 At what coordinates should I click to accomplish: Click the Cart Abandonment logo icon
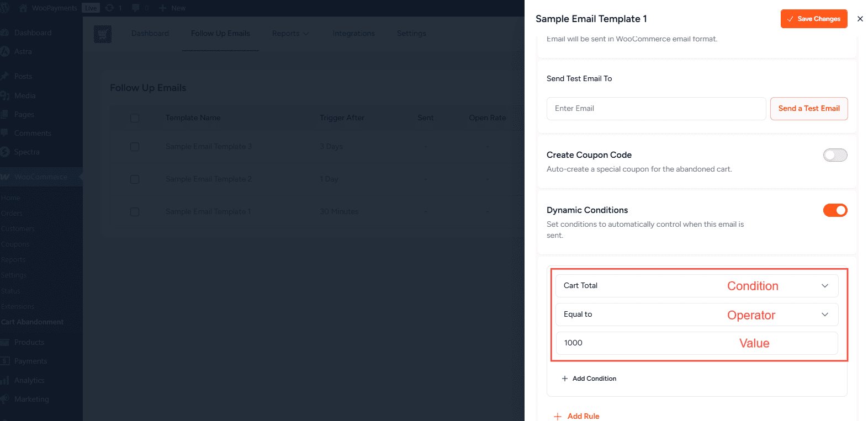103,34
